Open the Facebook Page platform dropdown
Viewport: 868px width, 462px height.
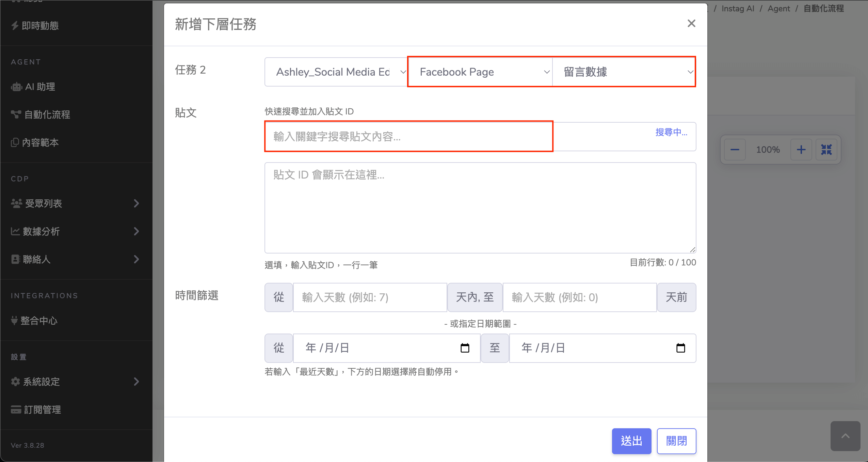click(480, 72)
